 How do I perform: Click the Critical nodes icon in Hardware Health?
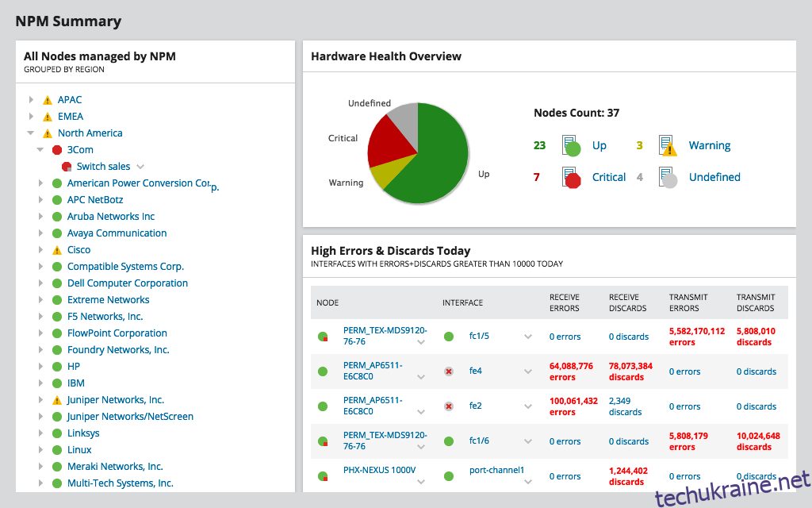[x=571, y=178]
